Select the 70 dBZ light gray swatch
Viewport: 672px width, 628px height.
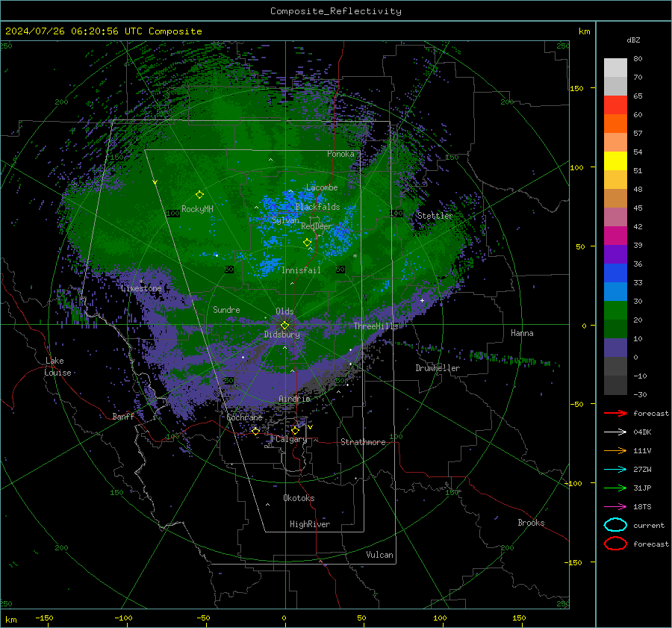[x=615, y=87]
